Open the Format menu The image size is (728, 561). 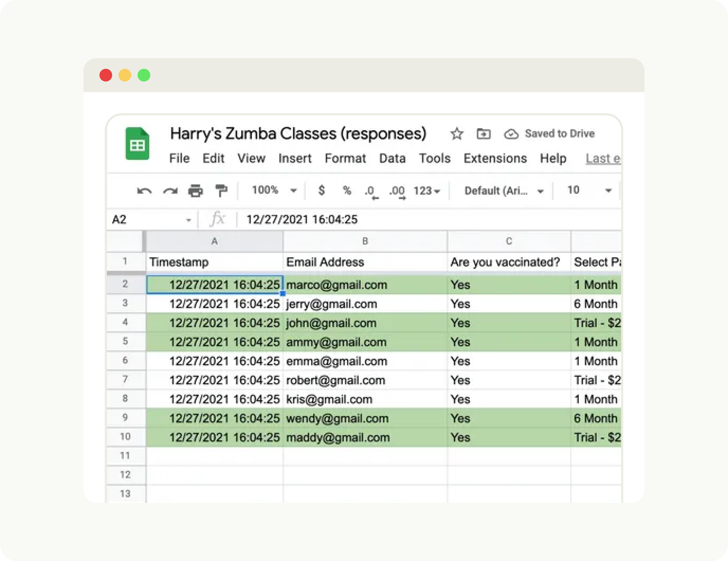(x=345, y=159)
